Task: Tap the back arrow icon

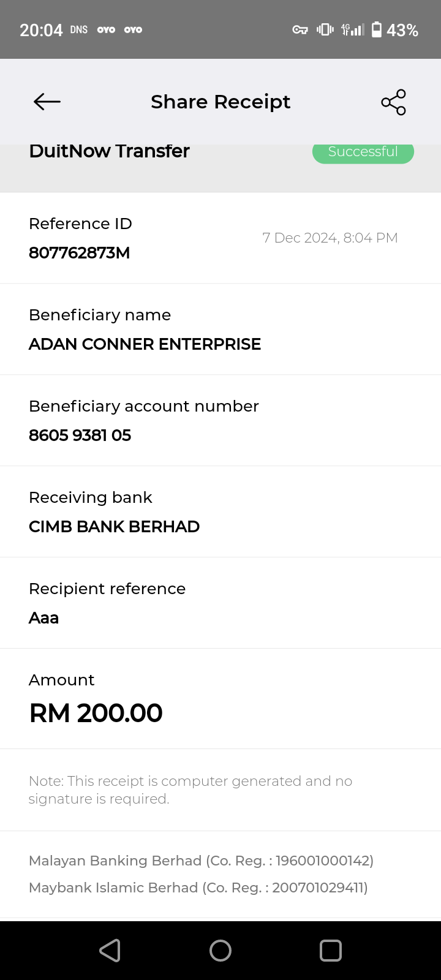Action: [x=47, y=102]
